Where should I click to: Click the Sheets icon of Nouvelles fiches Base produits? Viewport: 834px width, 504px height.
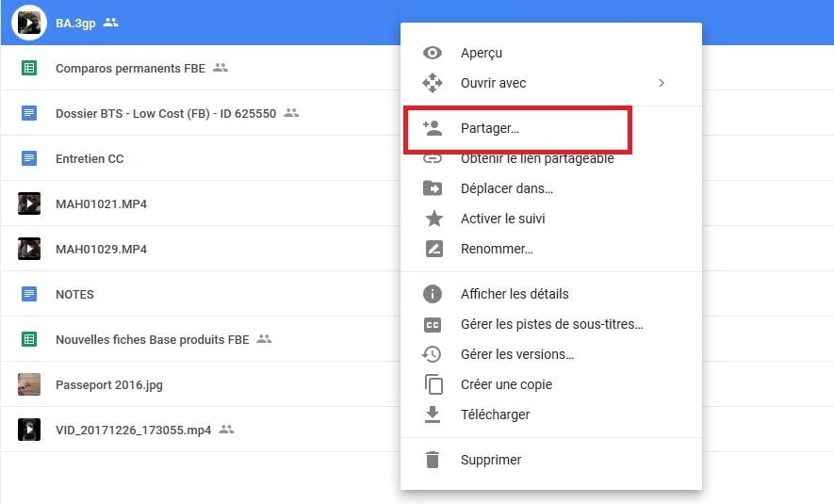pos(29,339)
